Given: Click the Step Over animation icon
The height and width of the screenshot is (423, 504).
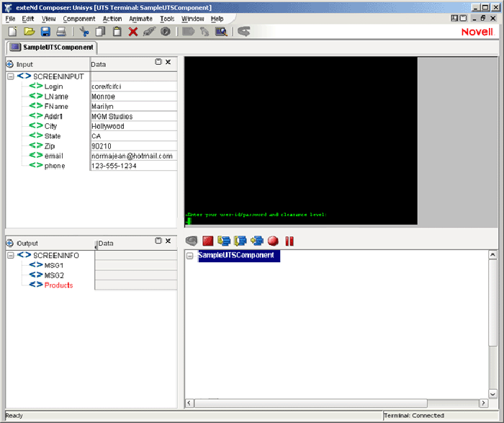Looking at the screenshot, I should [x=240, y=241].
